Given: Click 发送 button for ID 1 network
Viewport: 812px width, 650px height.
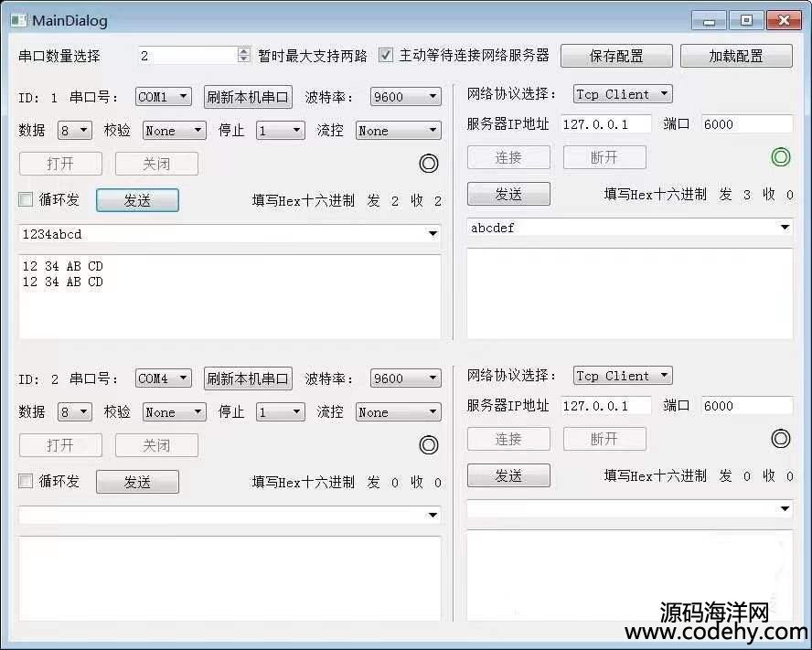Looking at the screenshot, I should (508, 194).
